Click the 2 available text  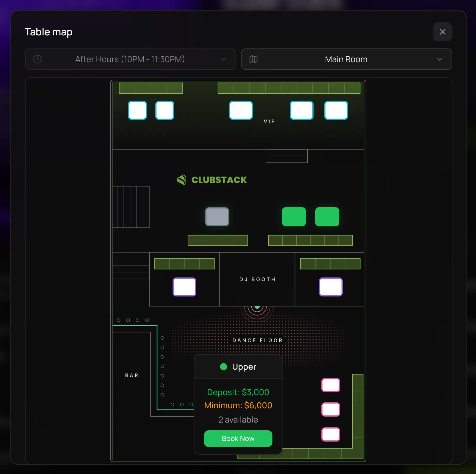pos(238,420)
